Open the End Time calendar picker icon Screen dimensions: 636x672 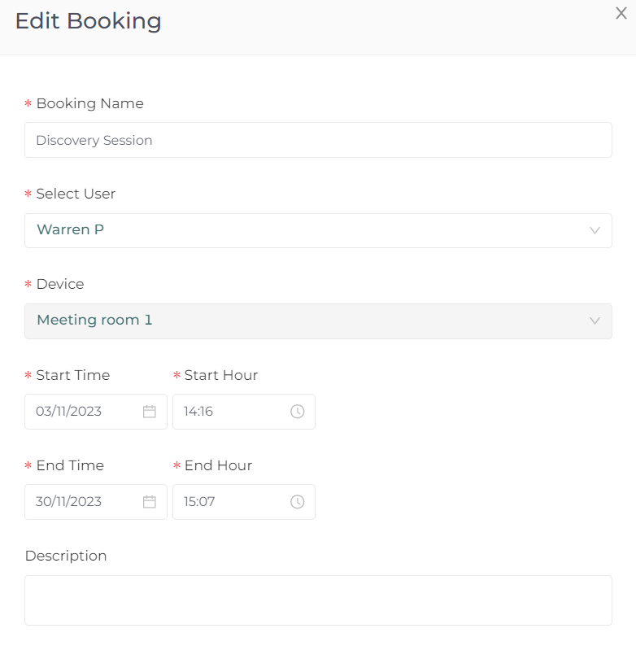[x=149, y=502]
